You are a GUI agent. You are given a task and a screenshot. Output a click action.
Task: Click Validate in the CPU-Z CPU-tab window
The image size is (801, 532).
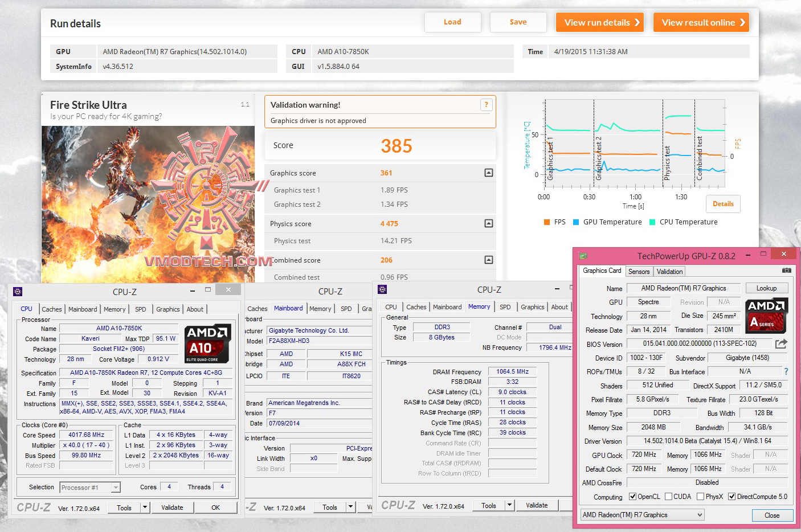(172, 508)
